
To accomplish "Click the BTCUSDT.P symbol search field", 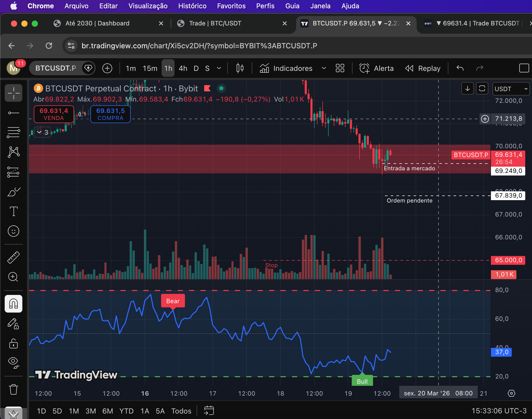I will [x=56, y=68].
